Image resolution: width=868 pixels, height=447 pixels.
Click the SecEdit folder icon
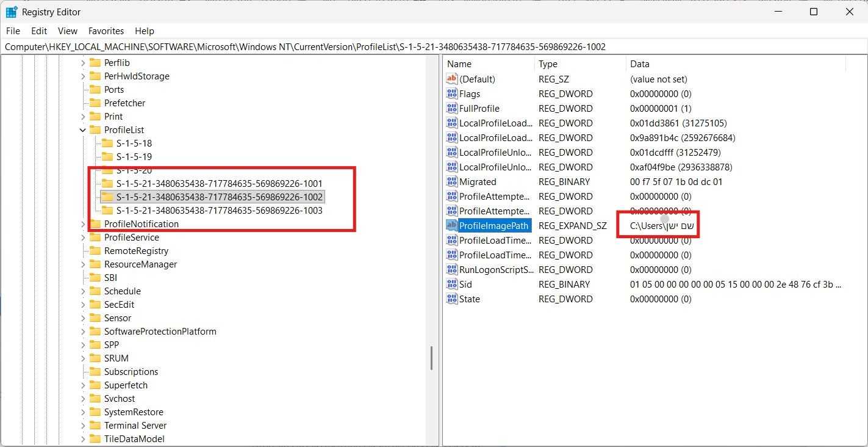click(95, 305)
